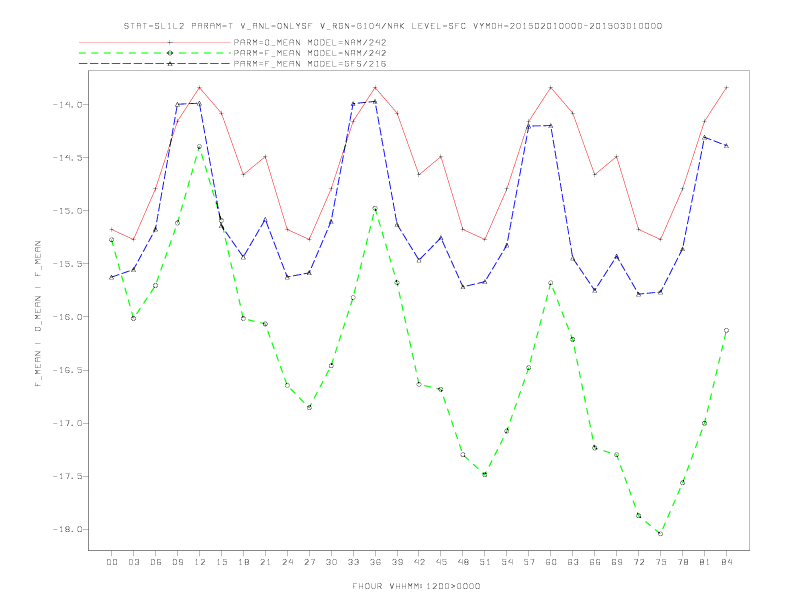This screenshot has height=612, width=792.
Task: Click x-axis tick label 42
Action: point(419,562)
